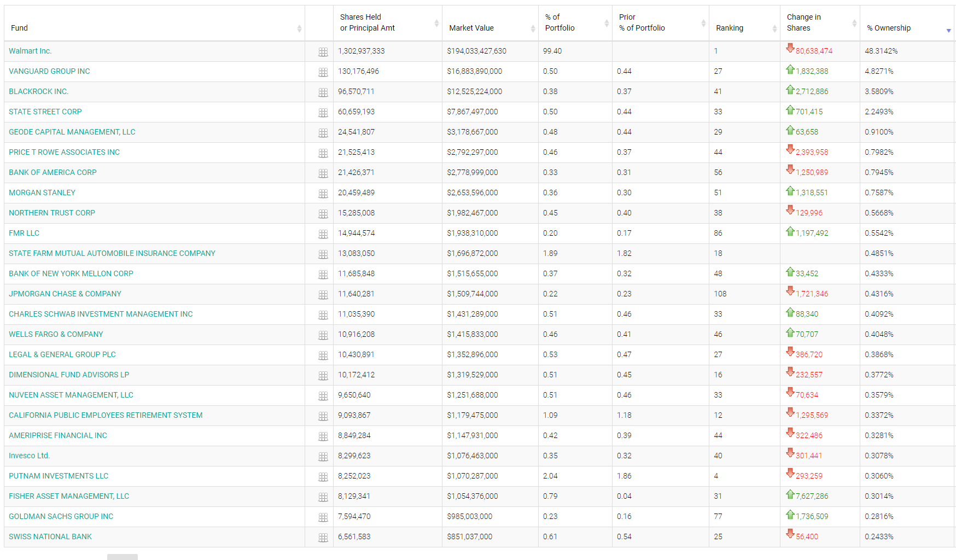Open grid icon in PUTNAM INVESTMENTS row
This screenshot has width=956, height=560.
click(x=323, y=477)
